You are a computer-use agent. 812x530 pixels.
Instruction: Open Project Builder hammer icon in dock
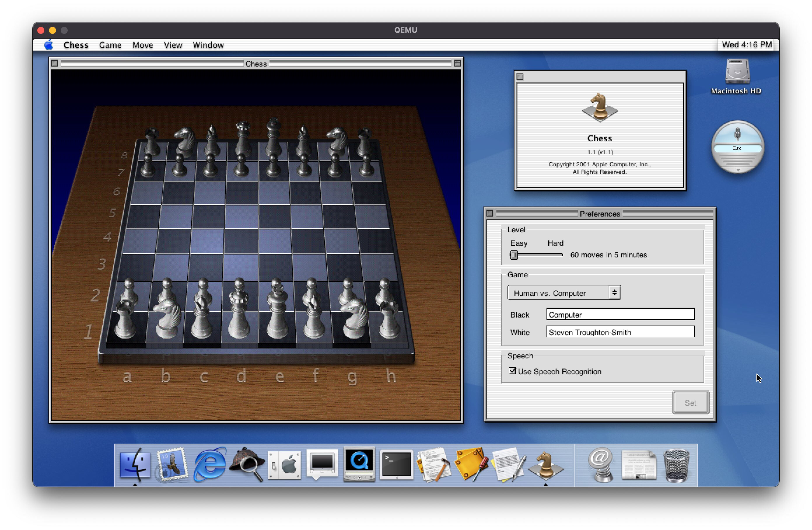pos(434,465)
